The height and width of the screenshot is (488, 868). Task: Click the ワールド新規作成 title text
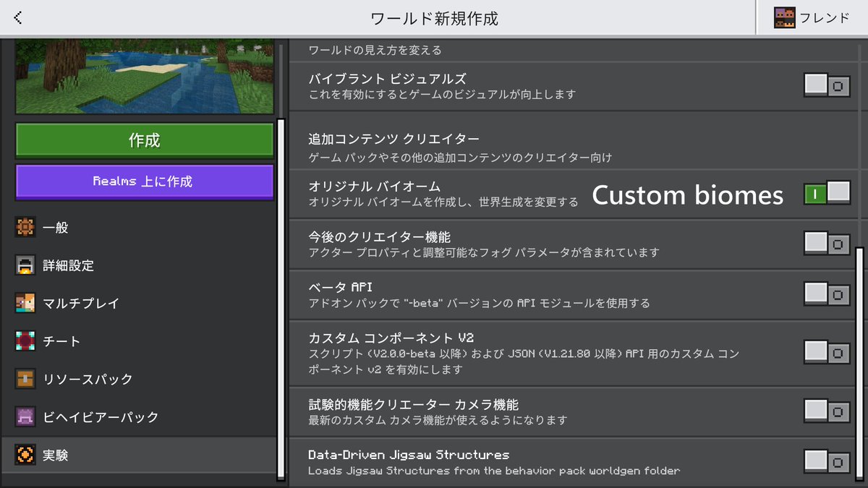pos(434,18)
